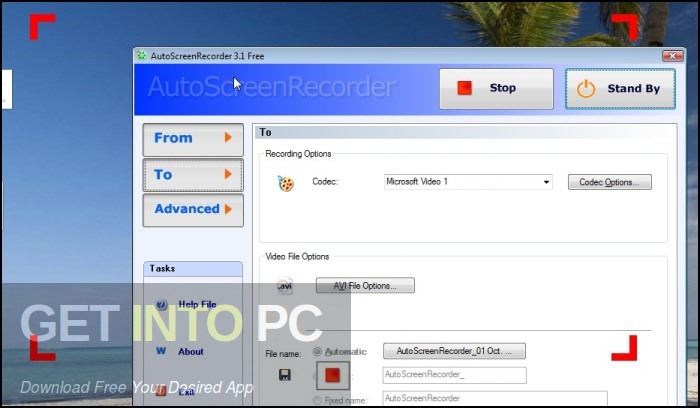Close the AutoScreenRecorder window
The width and height of the screenshot is (700, 408).
tap(672, 56)
